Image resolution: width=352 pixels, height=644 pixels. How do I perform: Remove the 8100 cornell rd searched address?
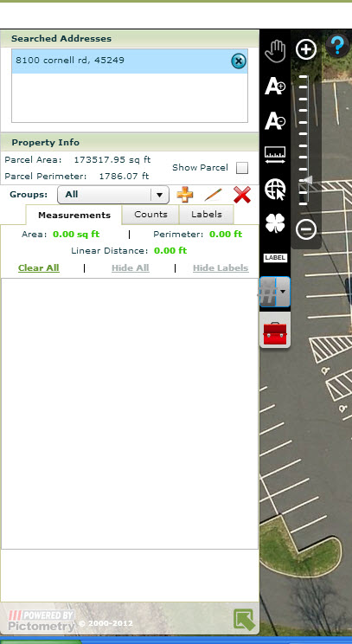[x=239, y=61]
